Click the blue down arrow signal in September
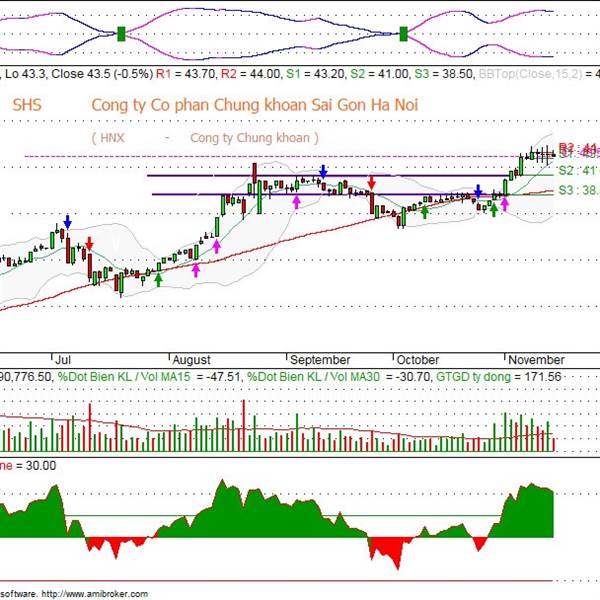Image resolution: width=600 pixels, height=600 pixels. pyautogui.click(x=323, y=172)
